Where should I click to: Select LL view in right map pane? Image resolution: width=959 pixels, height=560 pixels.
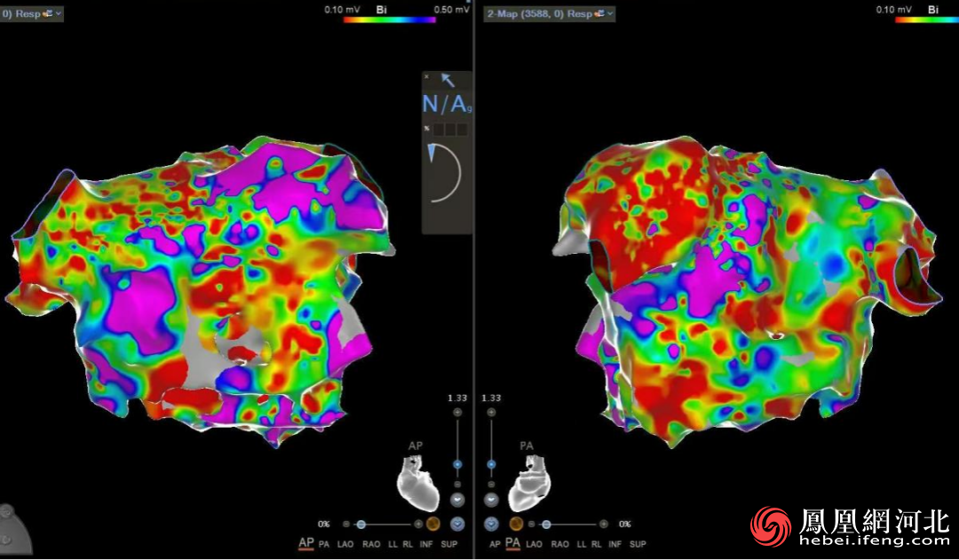582,544
